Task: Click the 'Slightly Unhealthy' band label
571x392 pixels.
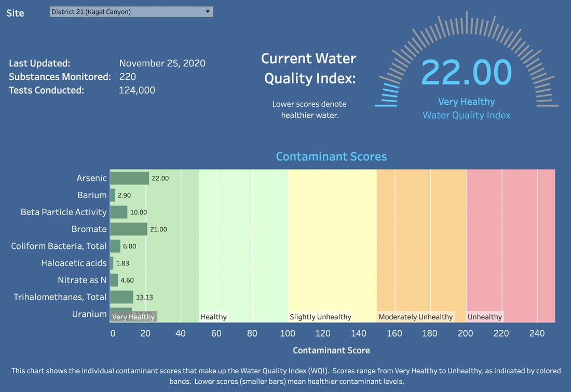Action: 320,317
